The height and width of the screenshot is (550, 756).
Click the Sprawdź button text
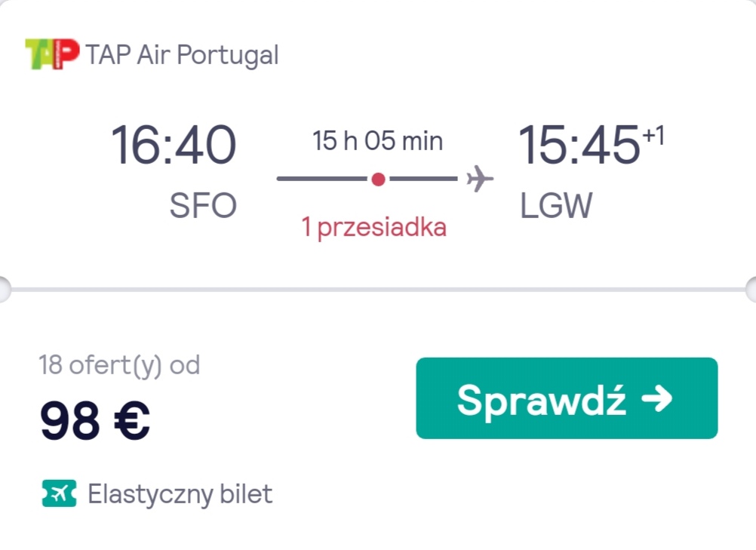[542, 400]
